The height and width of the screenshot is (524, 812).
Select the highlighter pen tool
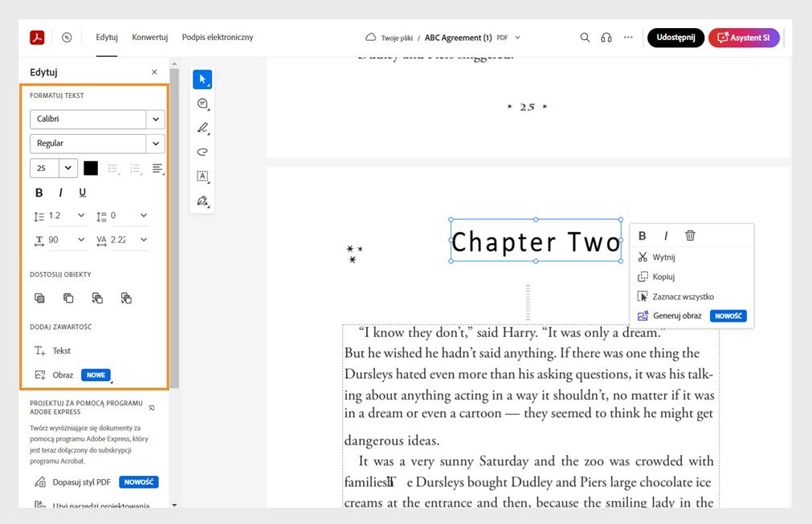pyautogui.click(x=202, y=128)
